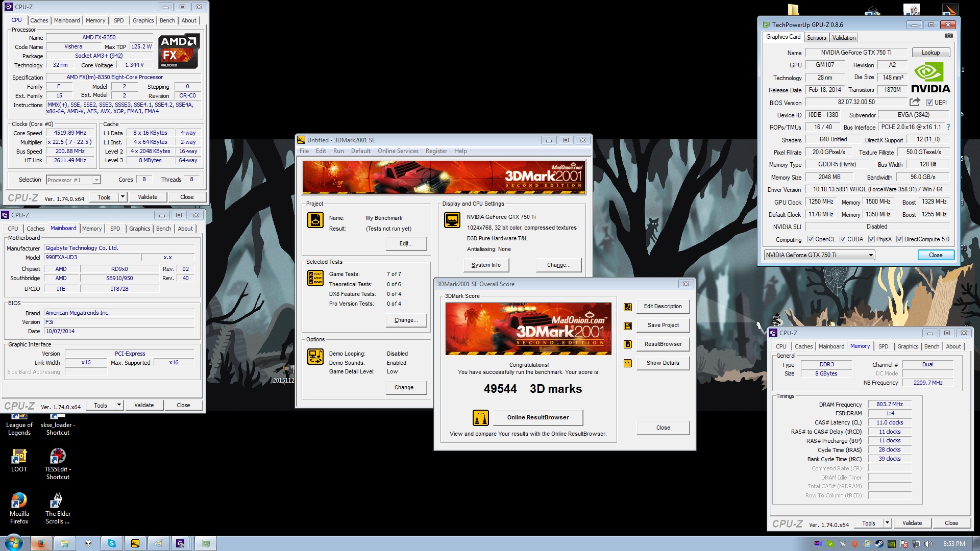
Task: Click the Online ResultBrowser button
Action: [x=538, y=417]
